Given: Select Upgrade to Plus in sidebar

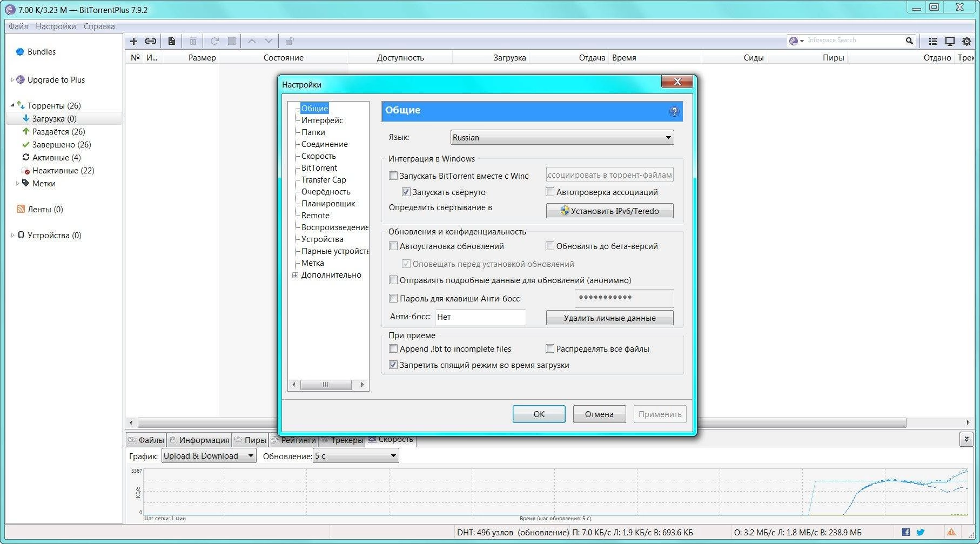Looking at the screenshot, I should [x=56, y=80].
